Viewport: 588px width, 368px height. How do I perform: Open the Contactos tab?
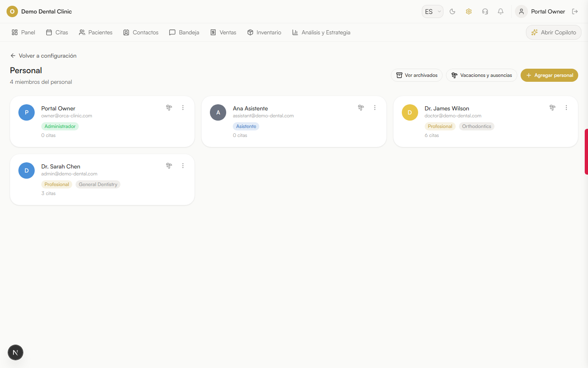(x=141, y=32)
